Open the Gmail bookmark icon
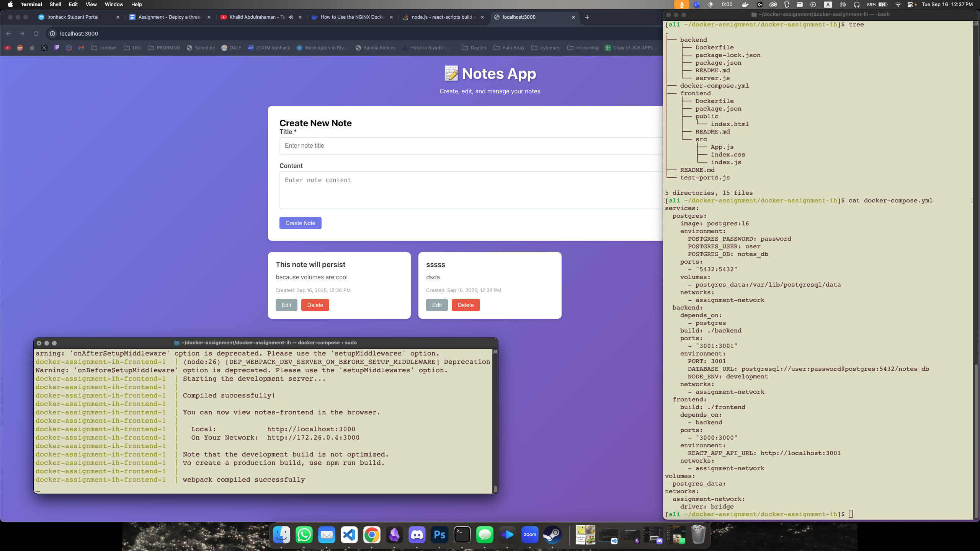The height and width of the screenshot is (551, 980). 81,48
